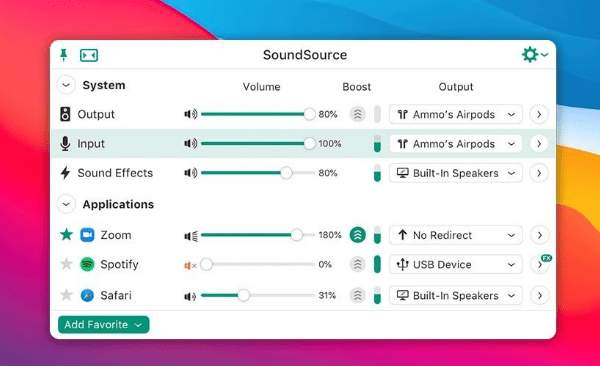Open Output device dropdown showing Ammo's Airpods
This screenshot has height=366, width=600.
456,114
